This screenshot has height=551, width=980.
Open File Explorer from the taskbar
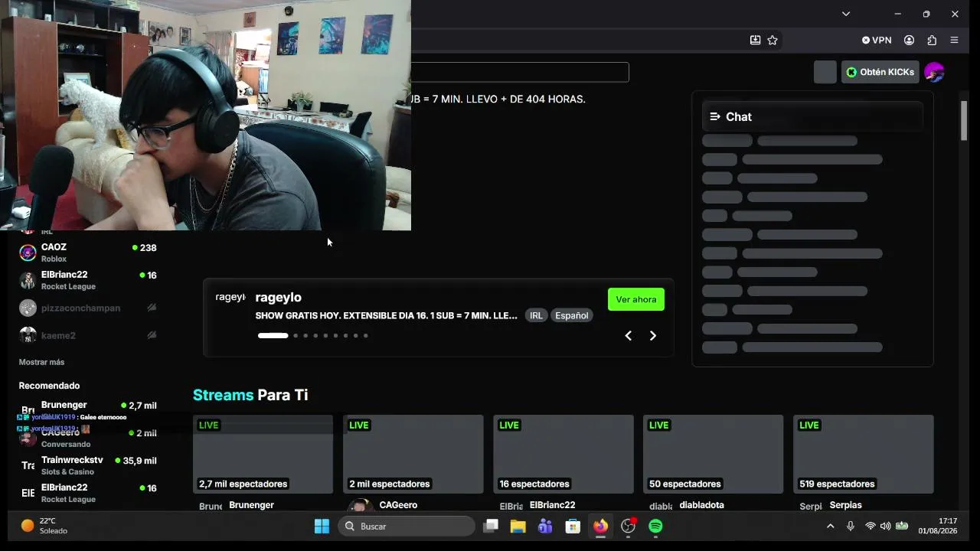tap(518, 526)
